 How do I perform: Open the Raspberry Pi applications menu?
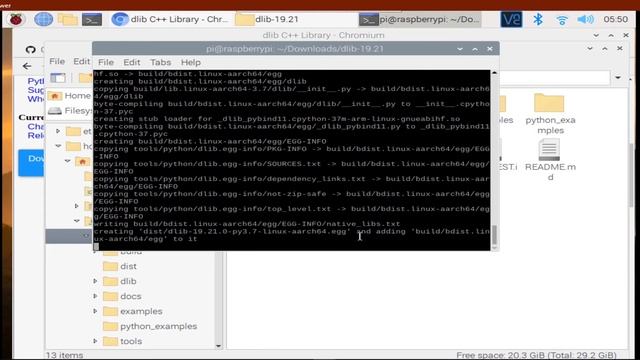[x=16, y=19]
